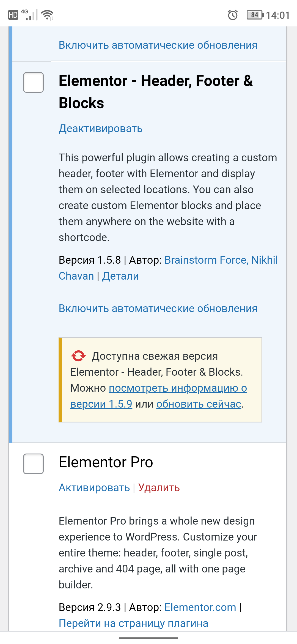Screen dimensions: 297x644
Task: Tap the alarm clock status icon
Action: (x=233, y=15)
